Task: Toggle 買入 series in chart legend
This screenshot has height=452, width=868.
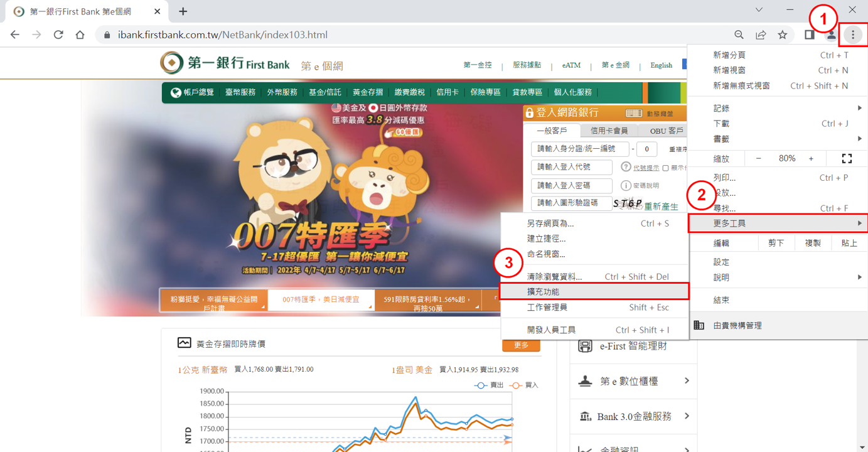Action: [x=523, y=385]
